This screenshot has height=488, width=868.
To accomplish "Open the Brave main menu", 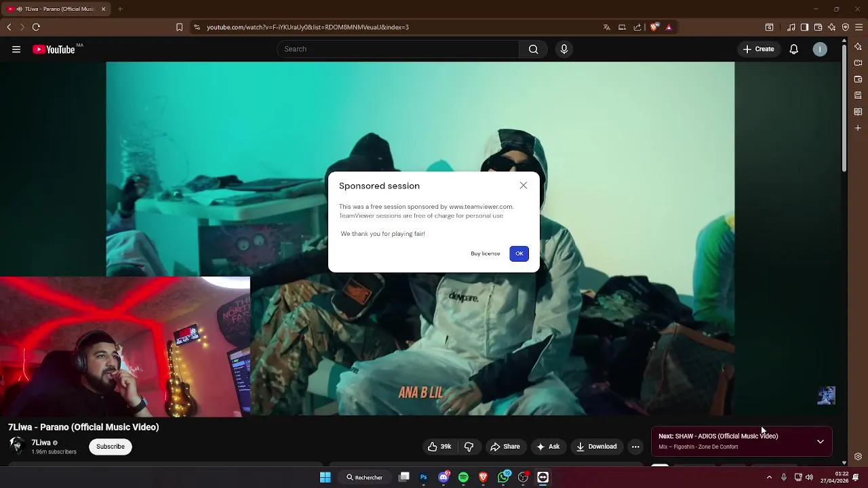I will click(859, 27).
